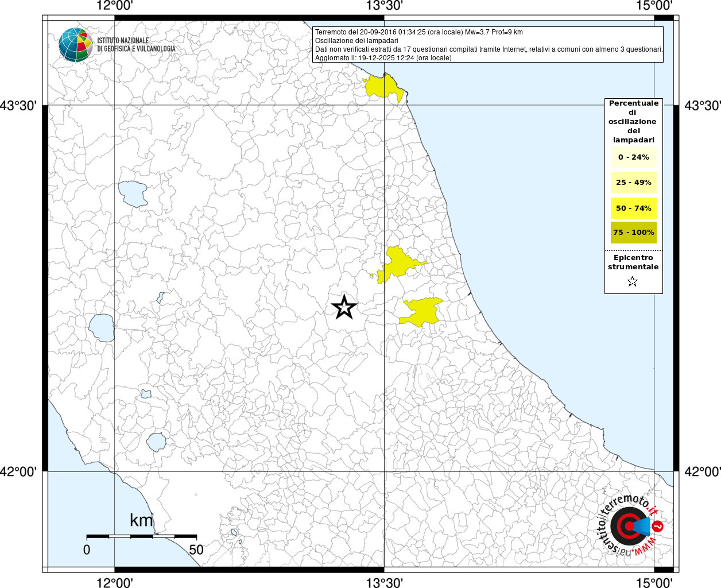Select the 25 - 49% legend swatch

coord(634,183)
